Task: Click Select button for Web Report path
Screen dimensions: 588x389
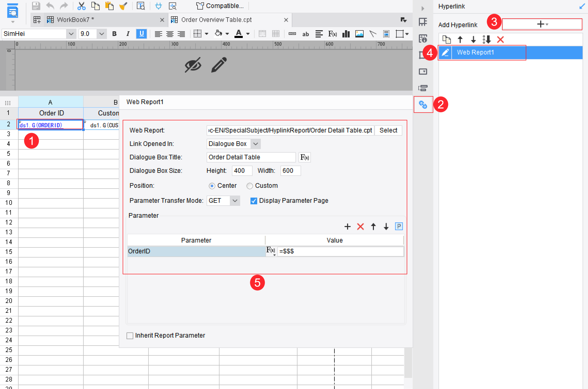Action: point(388,130)
